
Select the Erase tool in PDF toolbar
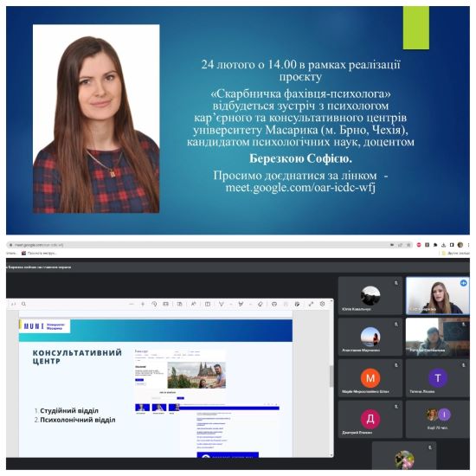pos(261,304)
